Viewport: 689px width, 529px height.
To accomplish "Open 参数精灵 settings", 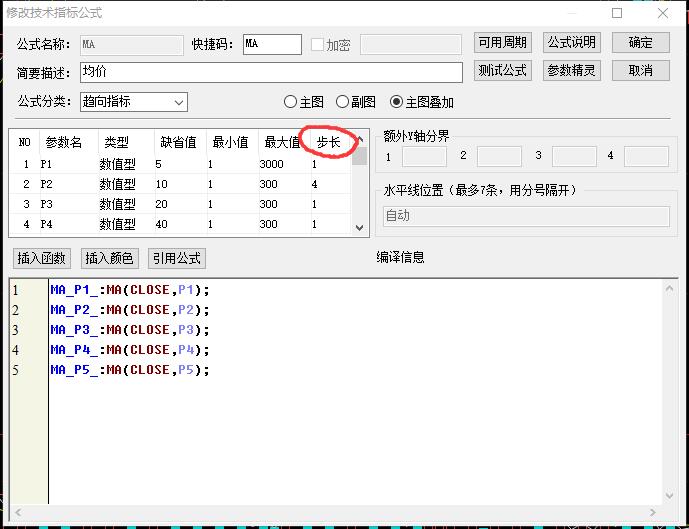I will (x=571, y=70).
